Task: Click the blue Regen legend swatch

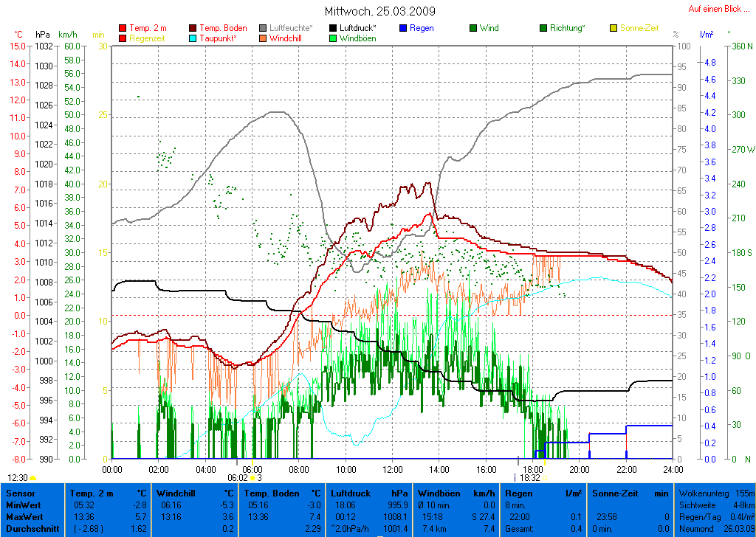Action: click(403, 28)
